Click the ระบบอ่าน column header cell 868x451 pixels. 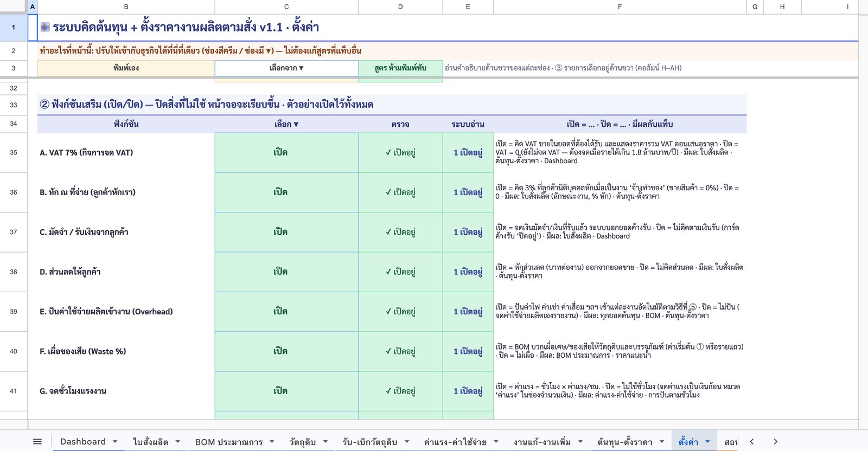[x=468, y=124]
